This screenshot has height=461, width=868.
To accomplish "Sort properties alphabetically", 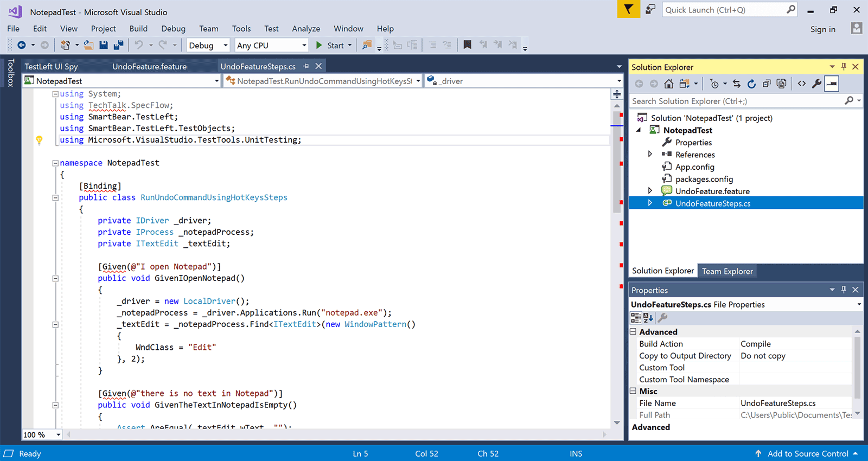I will pyautogui.click(x=648, y=318).
